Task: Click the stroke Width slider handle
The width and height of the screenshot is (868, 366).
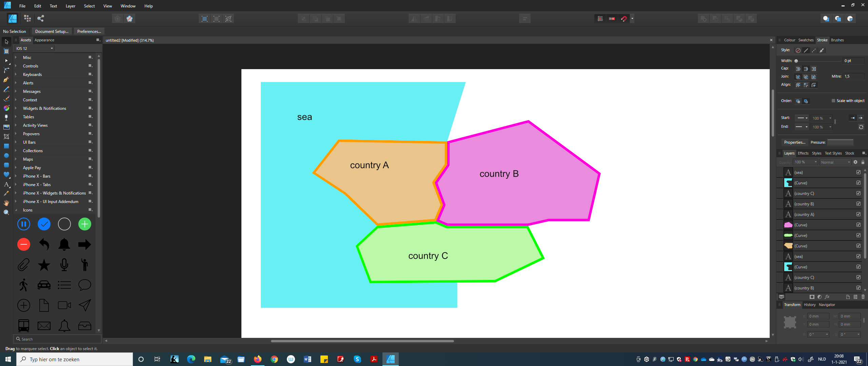Action: (796, 61)
